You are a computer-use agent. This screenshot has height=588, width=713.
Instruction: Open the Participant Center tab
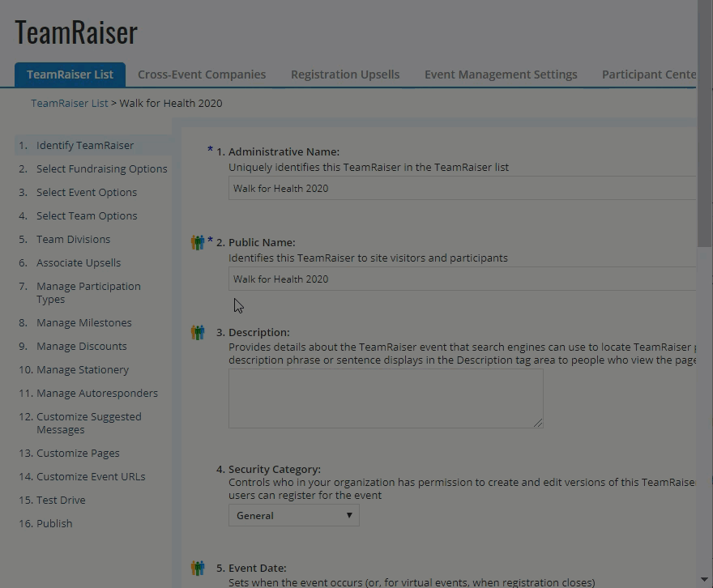point(649,75)
